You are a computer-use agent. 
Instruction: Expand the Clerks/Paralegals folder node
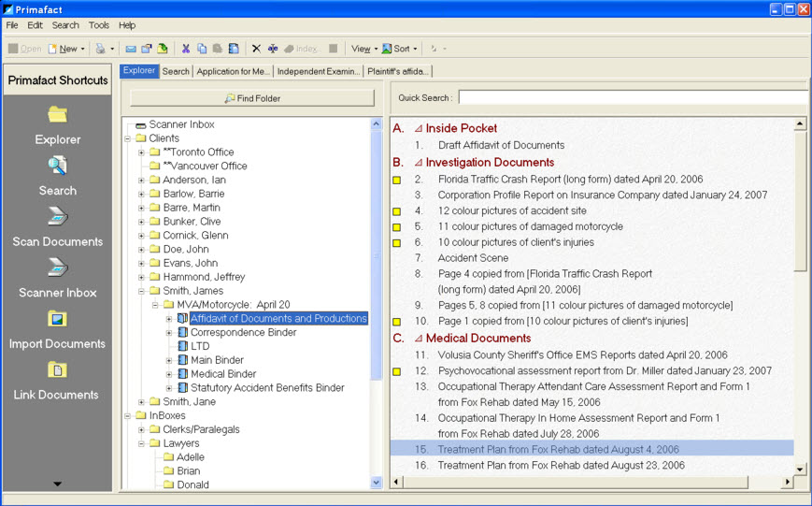pos(141,429)
